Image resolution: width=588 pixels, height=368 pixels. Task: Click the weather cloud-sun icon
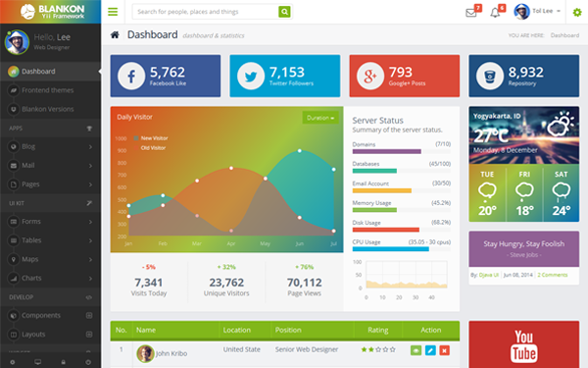pyautogui.click(x=561, y=125)
